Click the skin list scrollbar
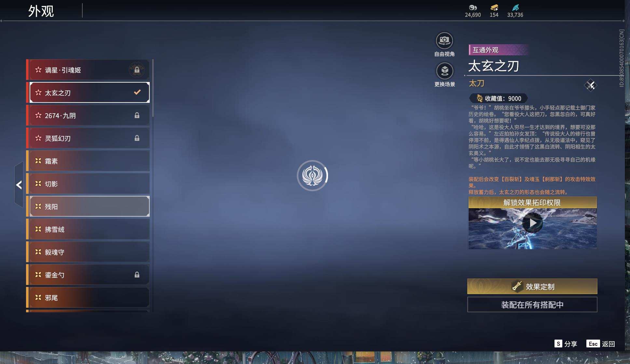 click(152, 88)
